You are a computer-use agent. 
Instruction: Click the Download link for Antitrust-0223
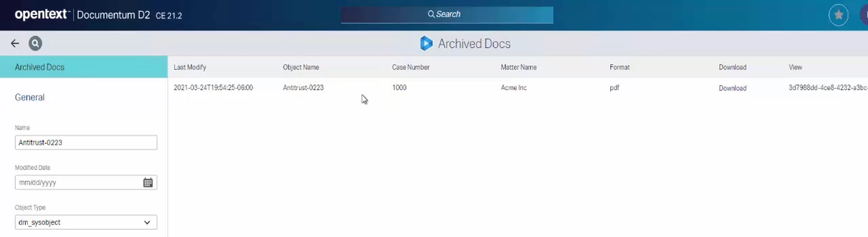coord(732,88)
